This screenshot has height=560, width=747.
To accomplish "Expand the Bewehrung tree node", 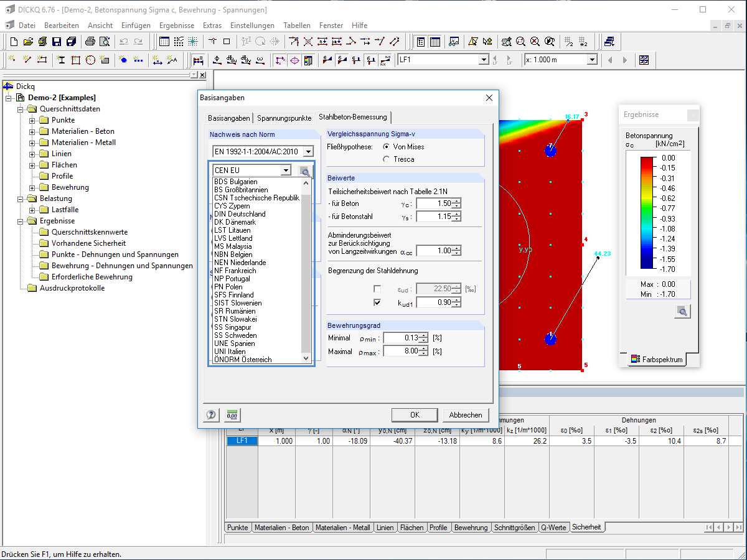I will [x=32, y=187].
